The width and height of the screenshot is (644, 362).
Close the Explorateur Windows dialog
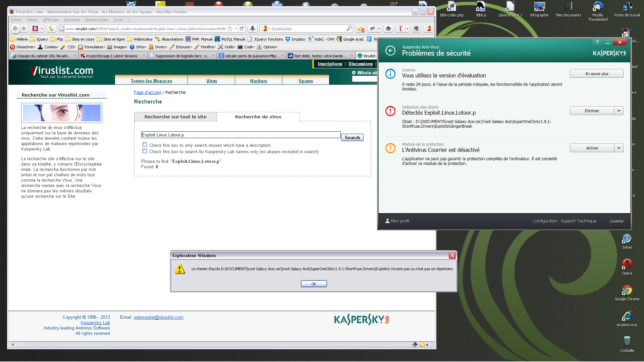coord(452,255)
